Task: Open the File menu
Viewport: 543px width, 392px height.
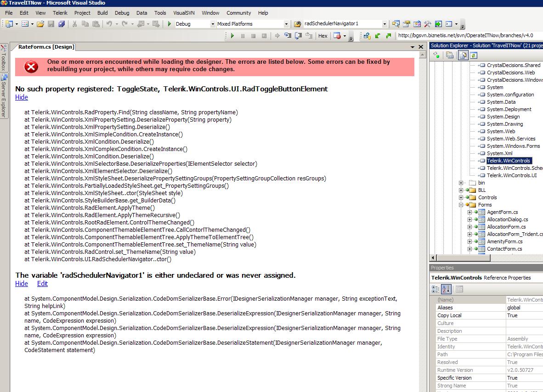Action: point(9,13)
